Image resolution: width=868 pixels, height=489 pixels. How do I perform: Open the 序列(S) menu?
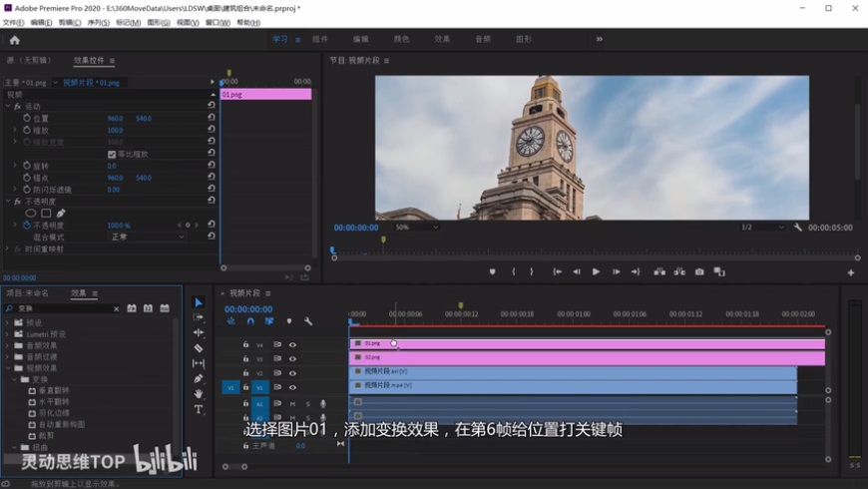tap(98, 22)
